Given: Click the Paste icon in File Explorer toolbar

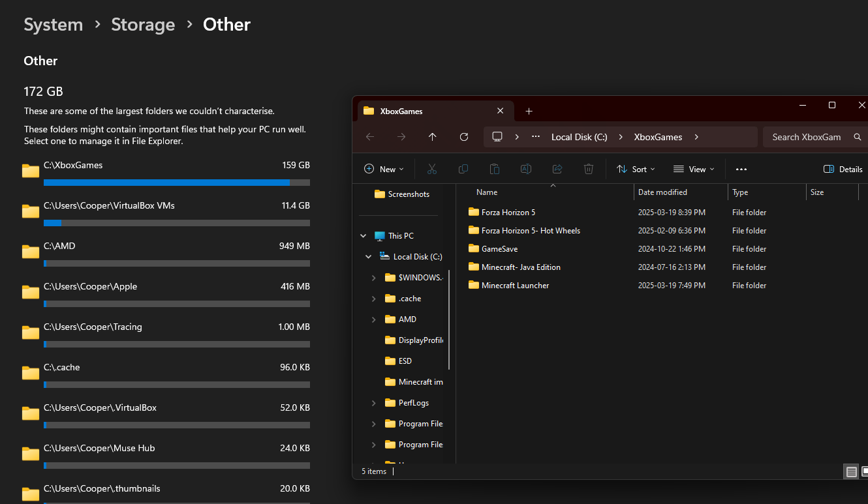Looking at the screenshot, I should point(495,169).
